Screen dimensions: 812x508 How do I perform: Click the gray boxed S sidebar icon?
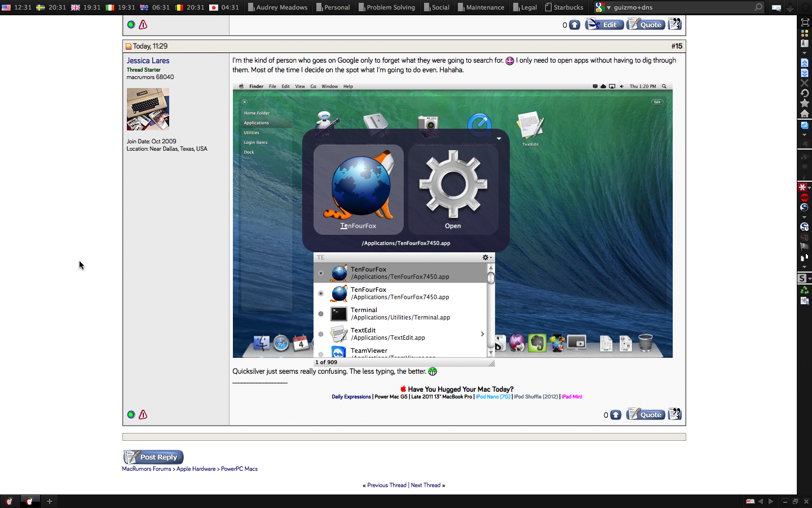[x=802, y=278]
